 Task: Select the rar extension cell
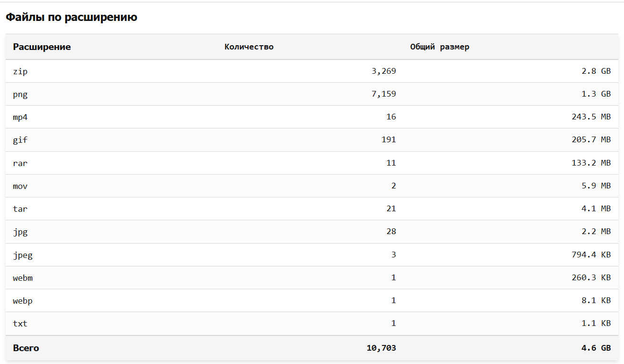pyautogui.click(x=20, y=163)
